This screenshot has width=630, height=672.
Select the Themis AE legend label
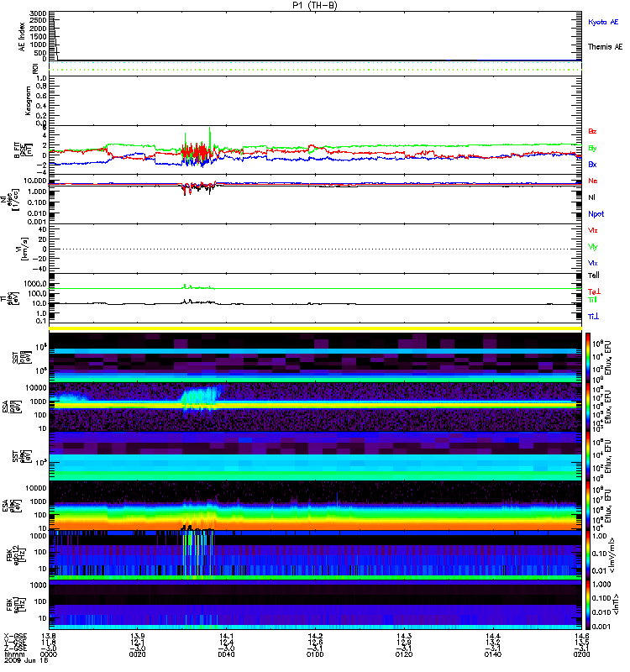[605, 47]
